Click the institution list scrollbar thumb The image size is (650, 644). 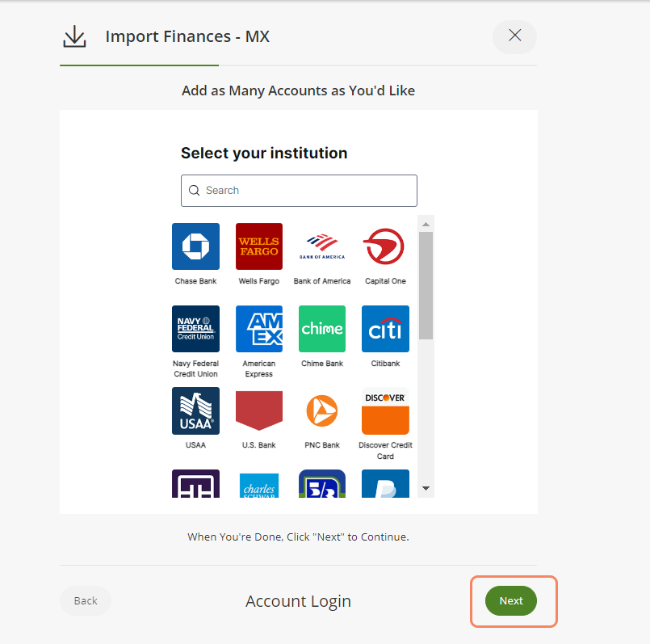[426, 285]
